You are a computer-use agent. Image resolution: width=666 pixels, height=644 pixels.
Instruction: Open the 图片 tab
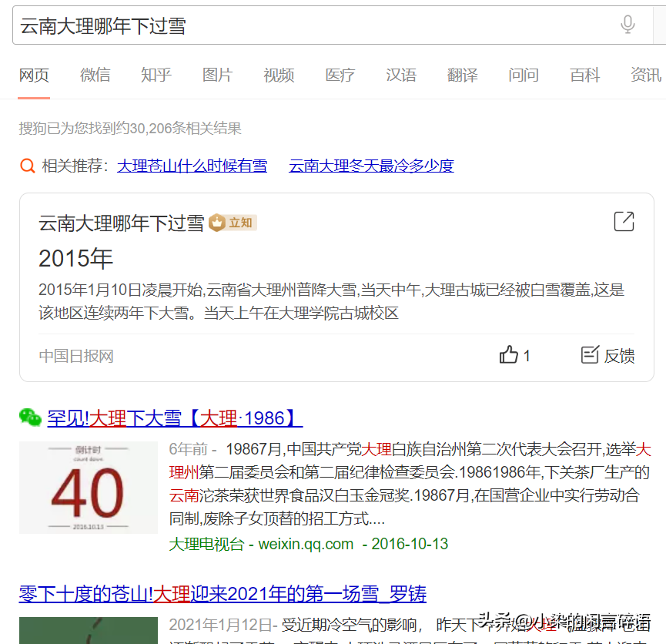[x=217, y=75]
